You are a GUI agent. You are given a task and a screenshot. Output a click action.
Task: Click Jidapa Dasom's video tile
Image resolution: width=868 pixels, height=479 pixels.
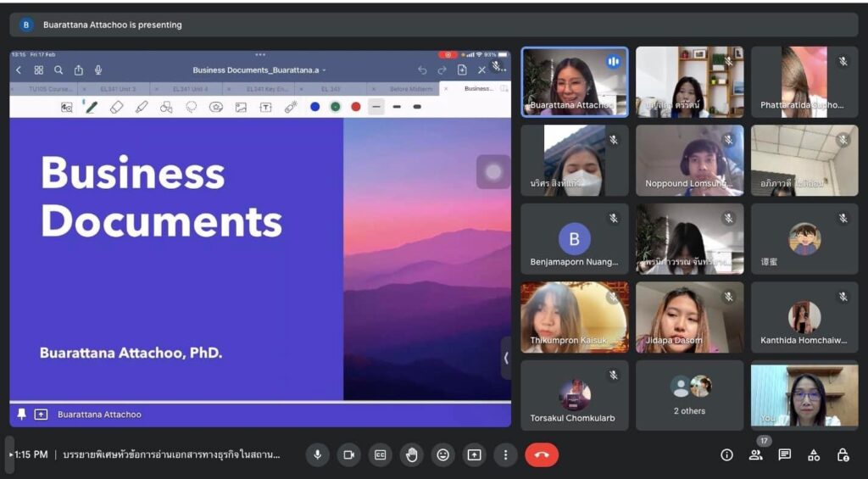pyautogui.click(x=689, y=317)
